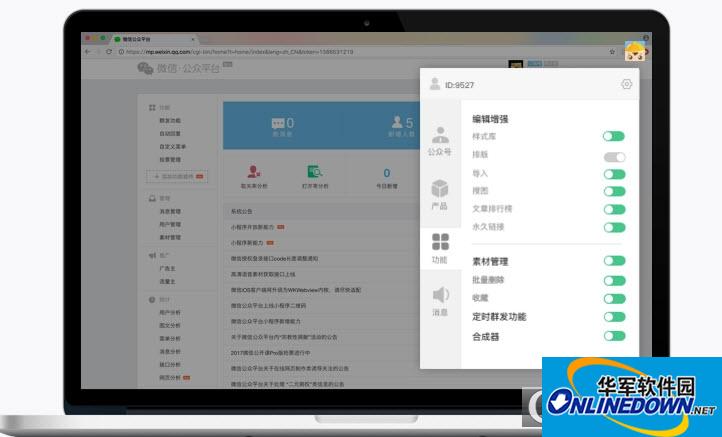
Task: Open the 打开率分析 icon
Action: click(x=315, y=173)
